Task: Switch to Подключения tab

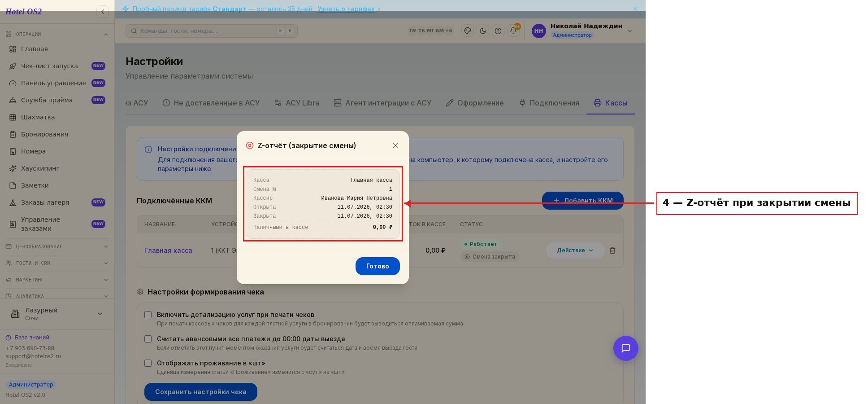Action: pos(549,103)
